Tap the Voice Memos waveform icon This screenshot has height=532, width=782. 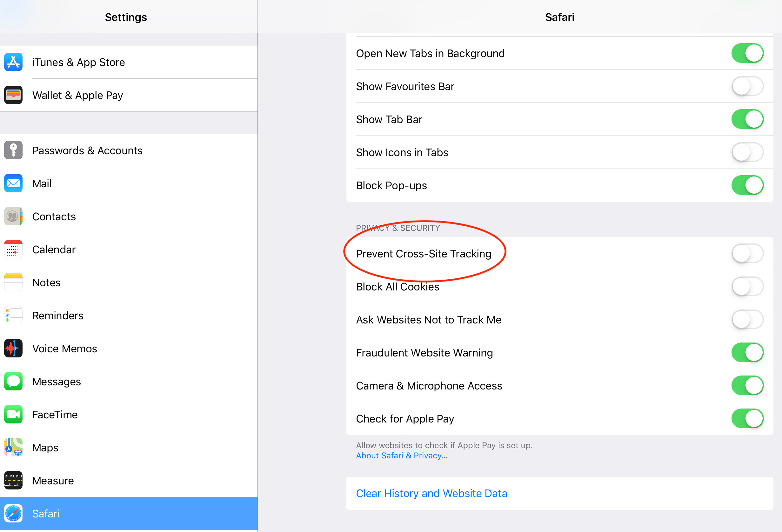point(13,348)
